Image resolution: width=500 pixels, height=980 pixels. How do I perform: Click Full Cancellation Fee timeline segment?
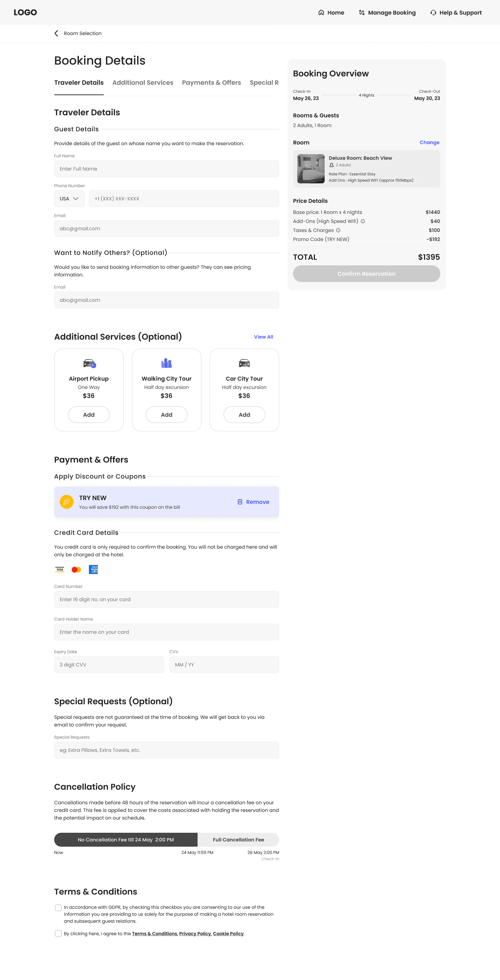(238, 840)
